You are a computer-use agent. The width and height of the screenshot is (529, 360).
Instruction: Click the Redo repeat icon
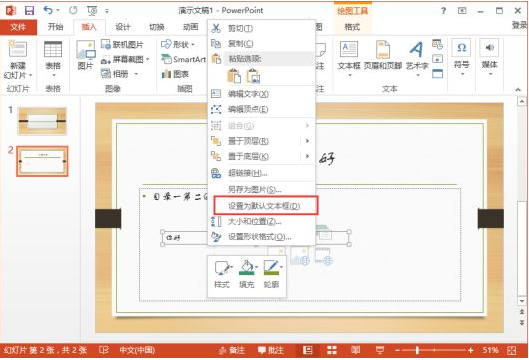(73, 10)
